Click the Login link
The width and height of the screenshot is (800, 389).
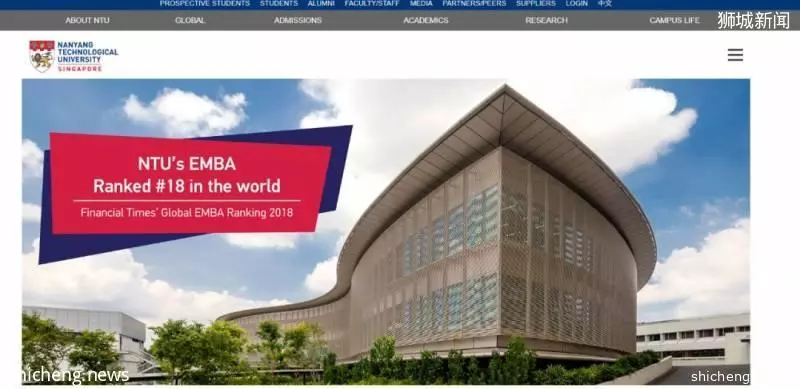coord(577,4)
